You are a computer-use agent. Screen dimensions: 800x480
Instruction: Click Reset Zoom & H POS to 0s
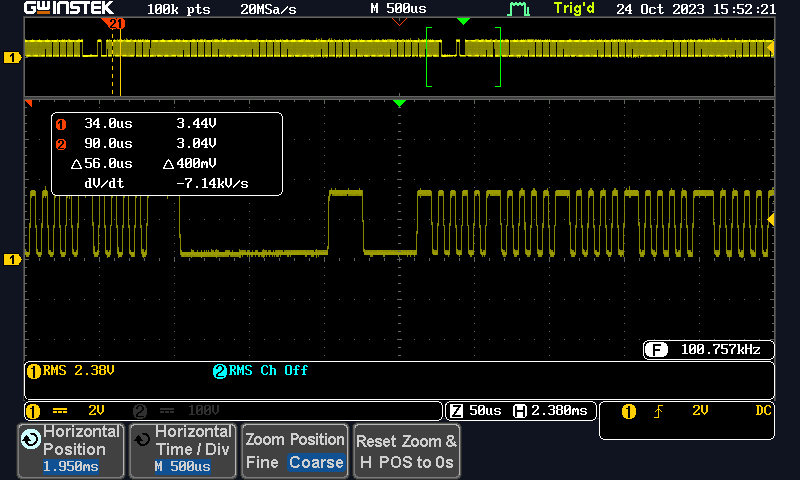pyautogui.click(x=407, y=451)
